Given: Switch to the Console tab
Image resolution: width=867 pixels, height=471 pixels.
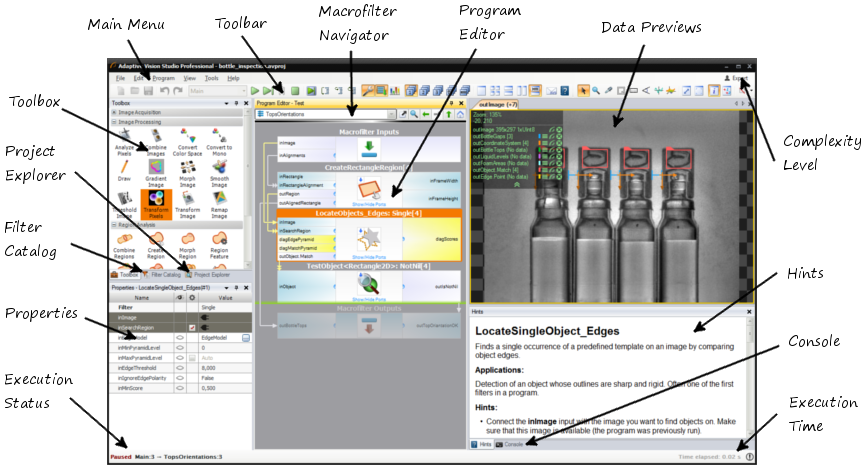Looking at the screenshot, I should pyautogui.click(x=510, y=443).
